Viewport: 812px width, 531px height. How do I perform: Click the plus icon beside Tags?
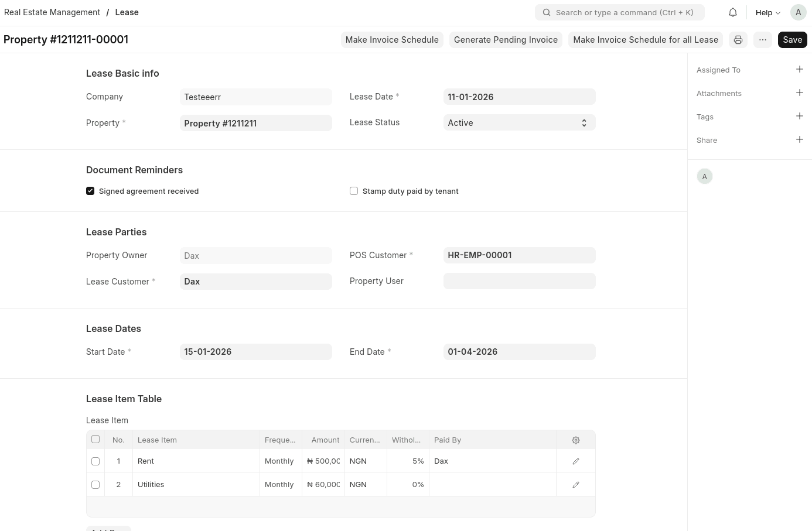tap(799, 117)
